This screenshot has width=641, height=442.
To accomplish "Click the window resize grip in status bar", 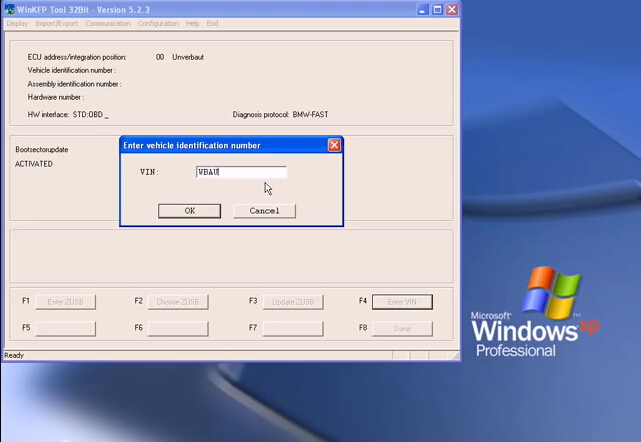I will (455, 356).
